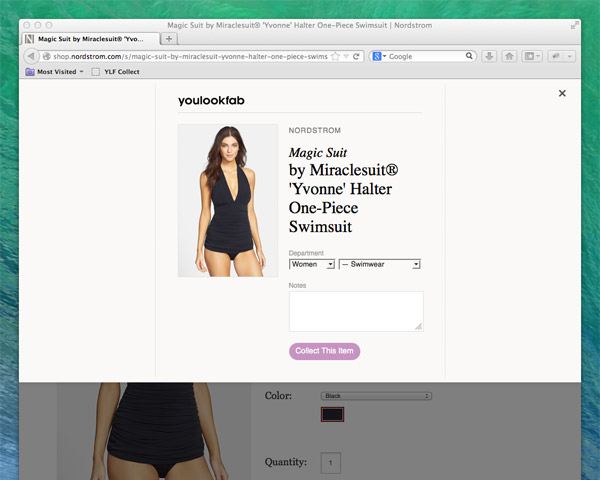Go to the browser home page icon
Viewport: 600px width, 480px height.
[509, 56]
